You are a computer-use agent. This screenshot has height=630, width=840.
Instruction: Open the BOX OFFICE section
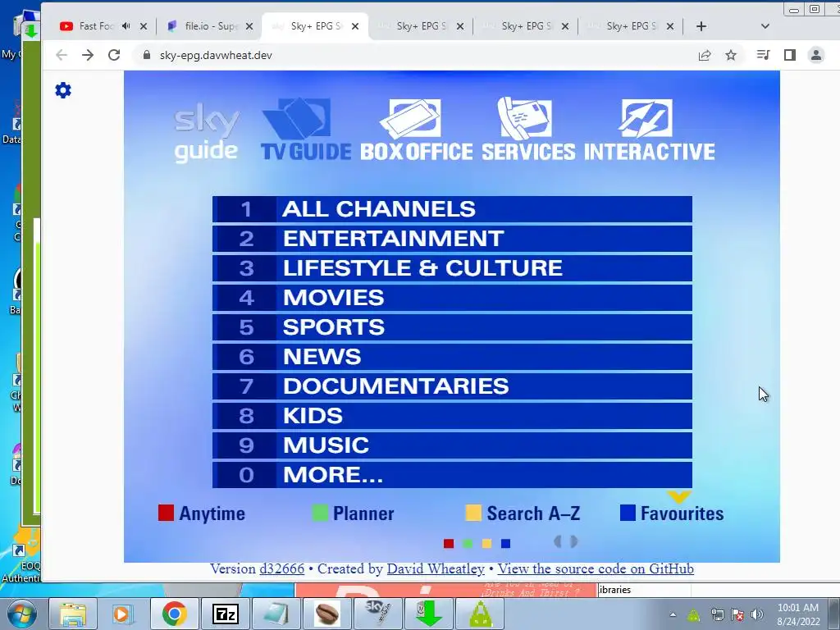tap(416, 129)
